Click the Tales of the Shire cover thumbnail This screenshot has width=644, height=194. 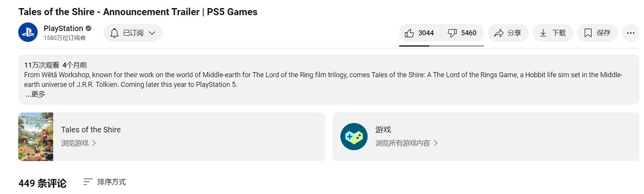tap(36, 136)
